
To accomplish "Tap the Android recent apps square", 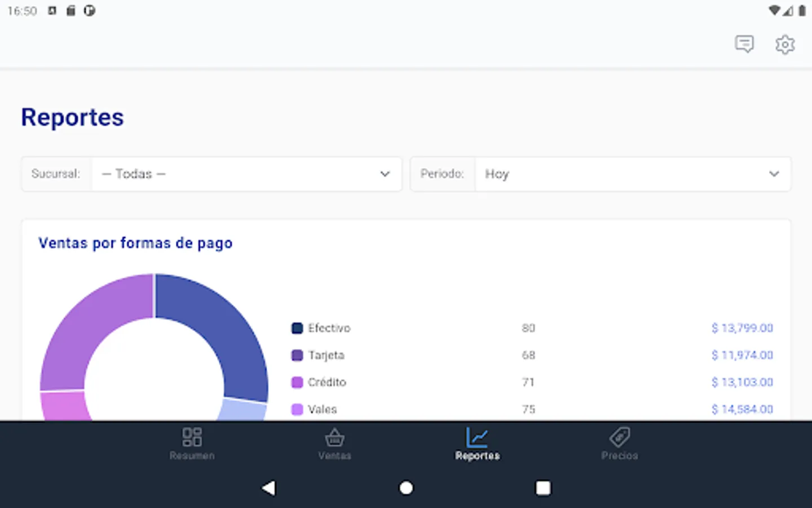I will (543, 488).
